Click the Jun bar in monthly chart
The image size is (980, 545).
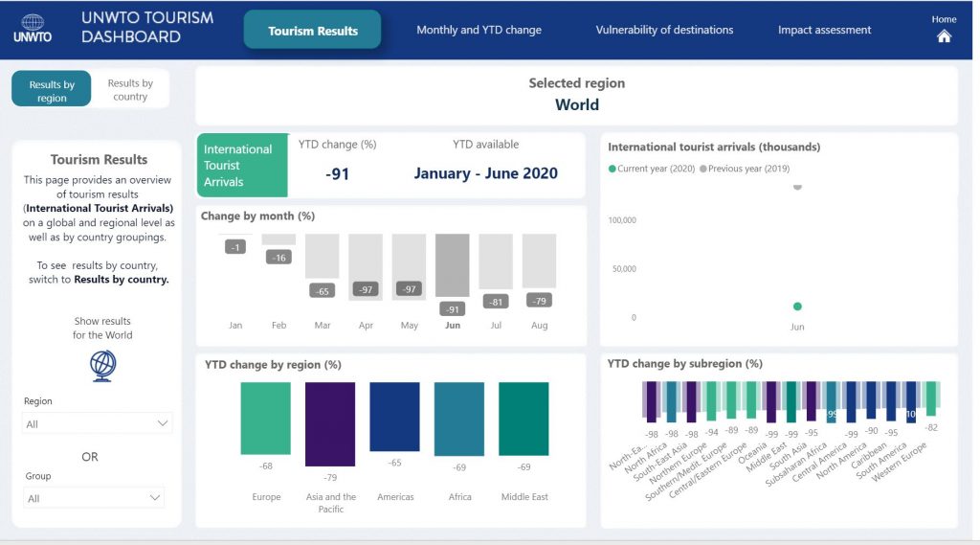click(x=453, y=266)
